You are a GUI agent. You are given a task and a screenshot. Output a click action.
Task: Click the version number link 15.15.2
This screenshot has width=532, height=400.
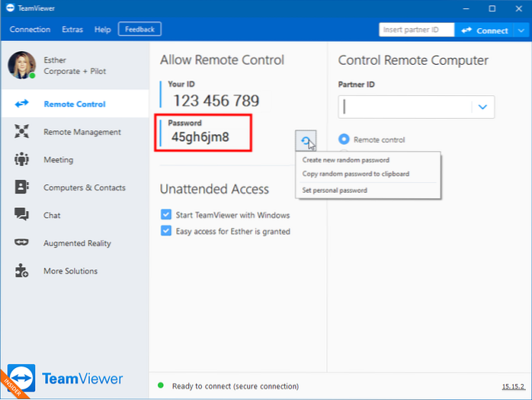511,386
